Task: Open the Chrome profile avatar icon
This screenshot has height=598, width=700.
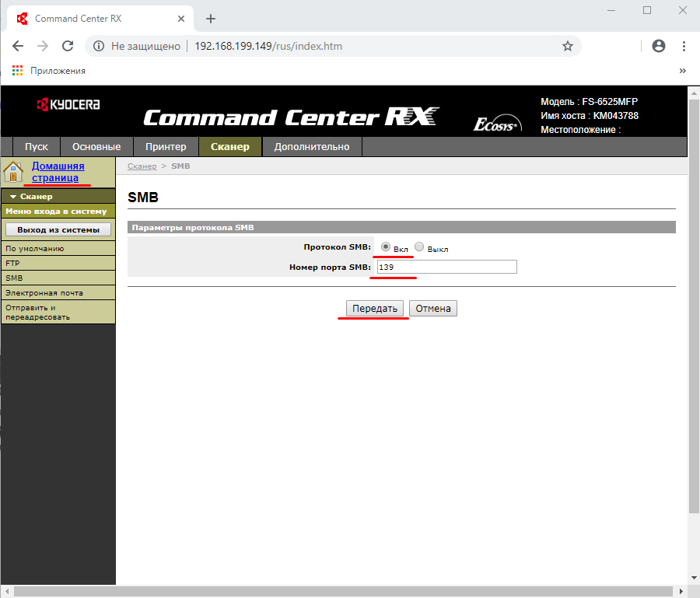Action: (x=659, y=46)
